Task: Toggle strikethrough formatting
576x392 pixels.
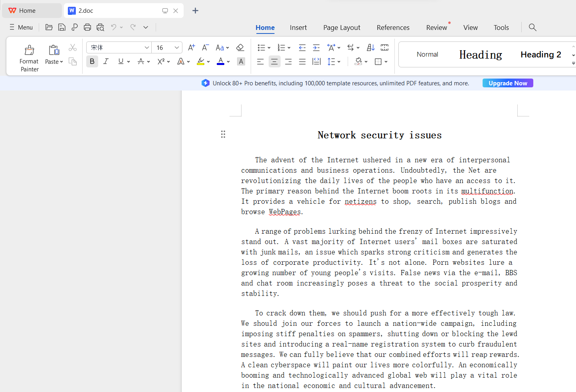Action: tap(141, 61)
